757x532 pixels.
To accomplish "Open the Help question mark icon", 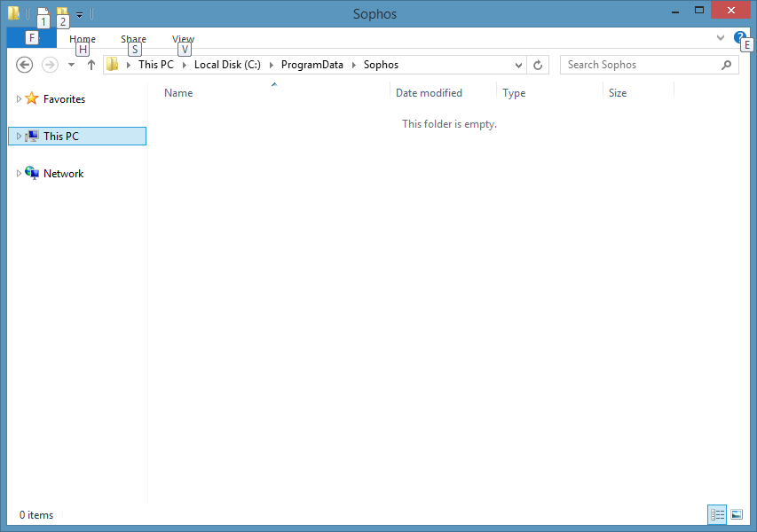I will click(739, 37).
